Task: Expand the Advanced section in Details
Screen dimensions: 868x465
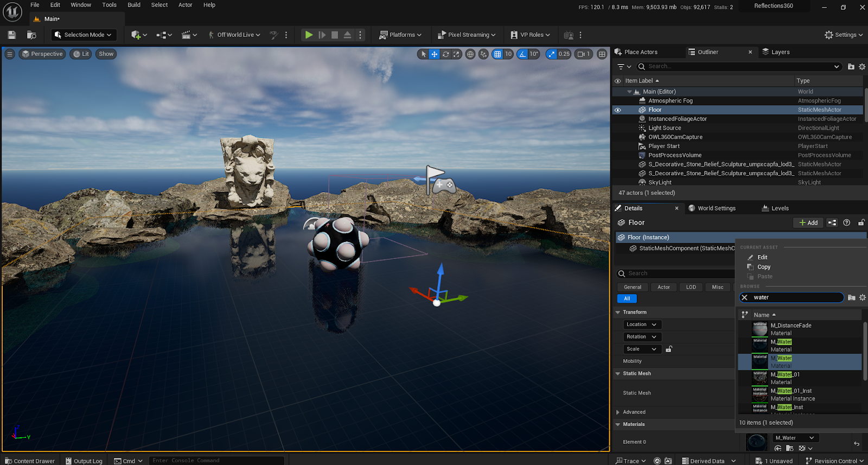Action: coord(618,412)
